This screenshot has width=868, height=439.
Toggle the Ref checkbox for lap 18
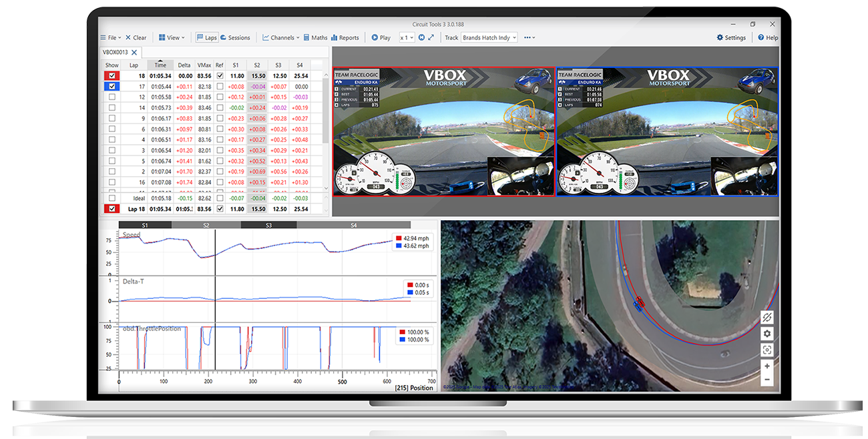[220, 76]
